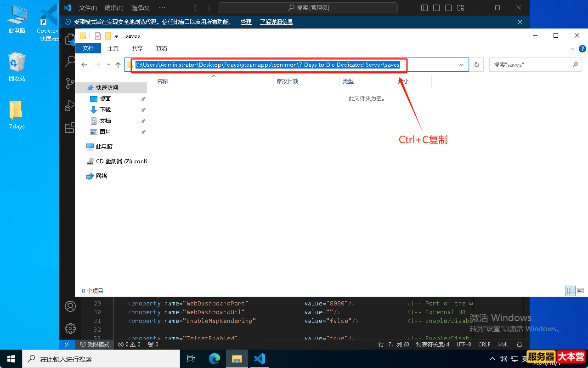
Task: Click properties icon in Explorer quick access toolbar
Action: click(98, 36)
